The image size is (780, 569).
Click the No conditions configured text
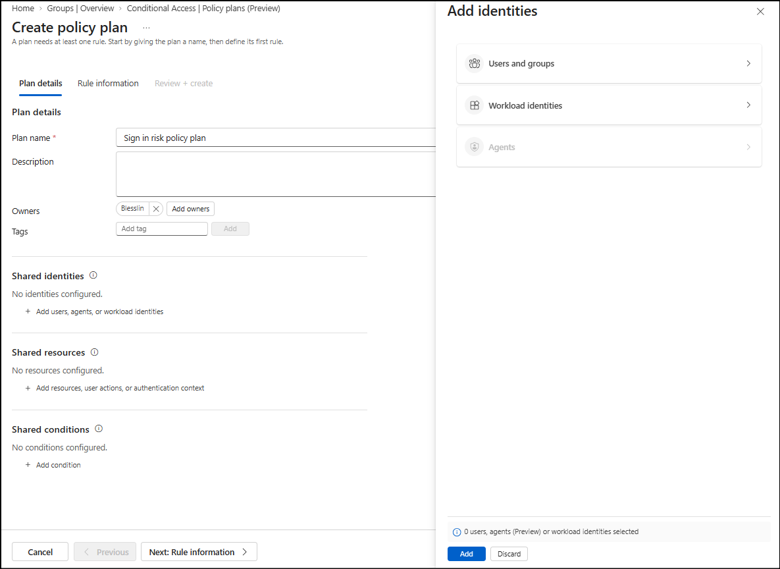coord(59,448)
